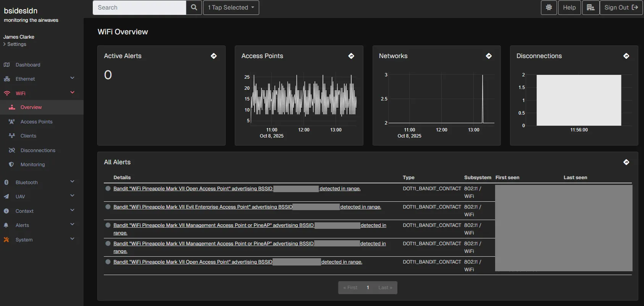Open the 1 Tap Selected dropdown

point(231,8)
